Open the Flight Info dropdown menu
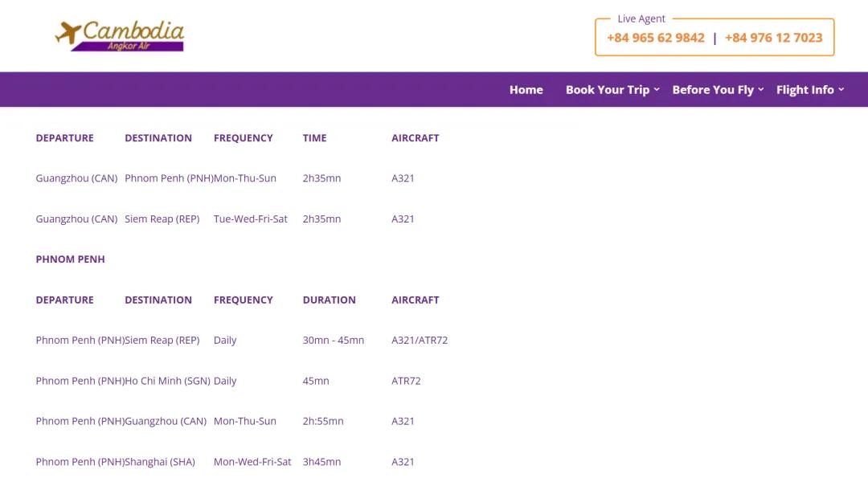868x490 pixels. point(809,90)
